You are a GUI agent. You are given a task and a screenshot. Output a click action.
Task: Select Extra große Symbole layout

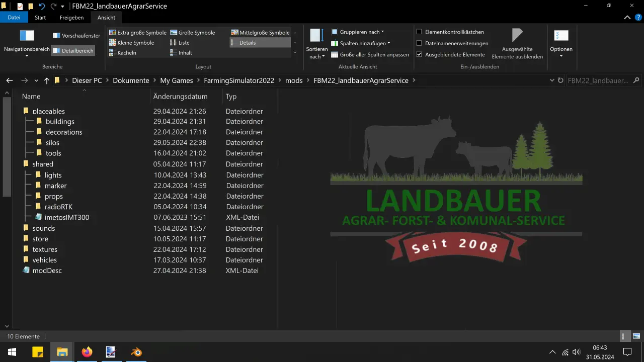point(138,33)
